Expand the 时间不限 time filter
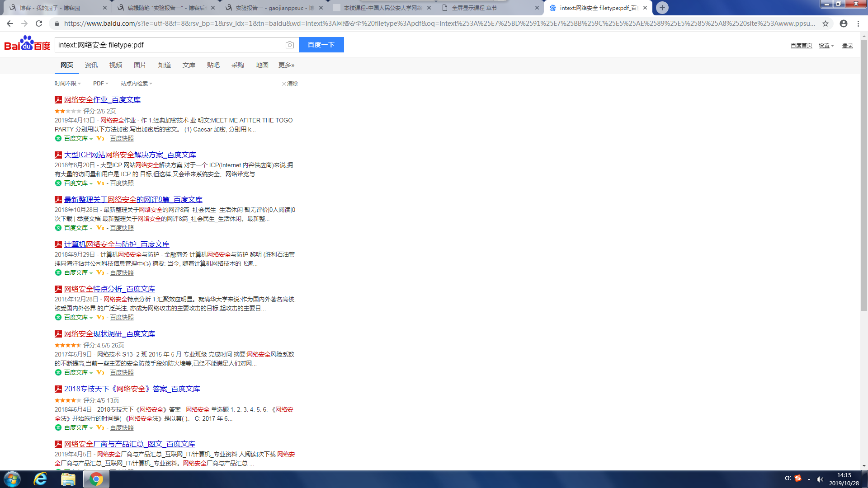868x488 pixels. coord(67,84)
